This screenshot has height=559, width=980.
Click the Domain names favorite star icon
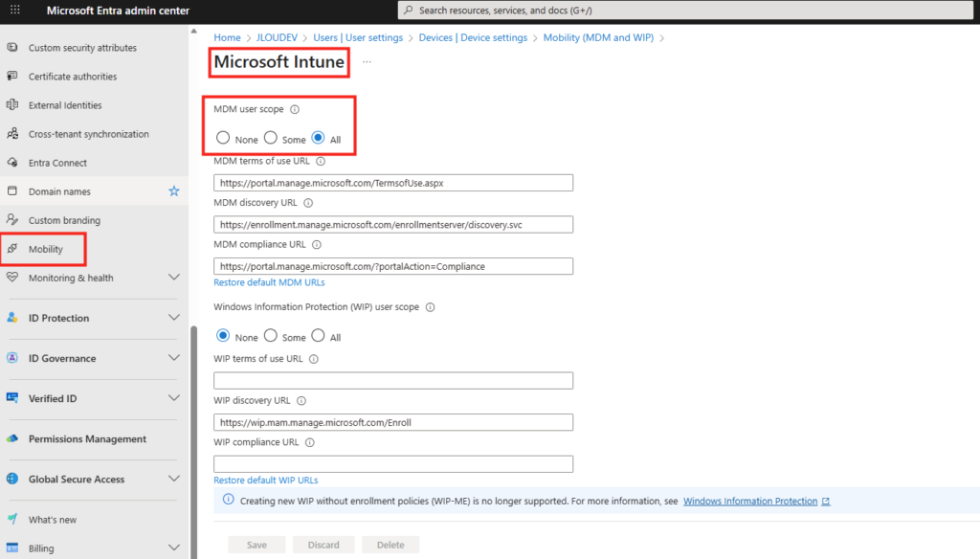coord(173,191)
